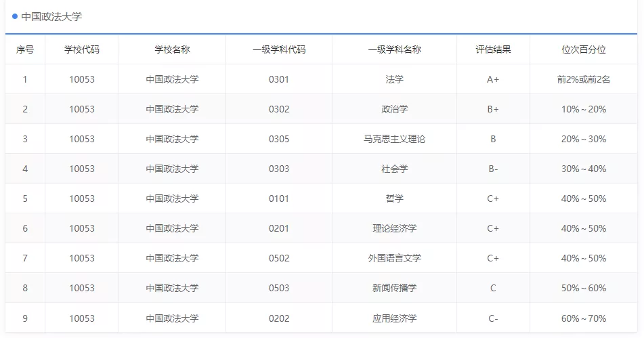Screen dimensions: 644x338
Task: Click the 序号 column header
Action: 25,49
